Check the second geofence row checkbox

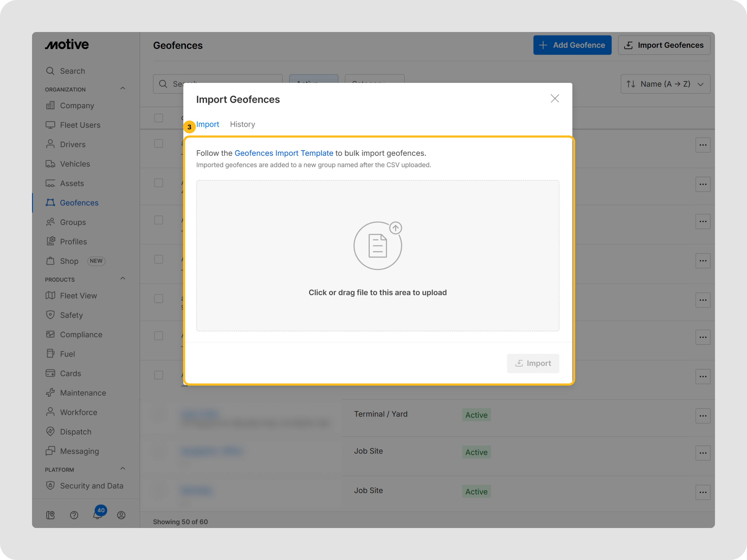[159, 183]
